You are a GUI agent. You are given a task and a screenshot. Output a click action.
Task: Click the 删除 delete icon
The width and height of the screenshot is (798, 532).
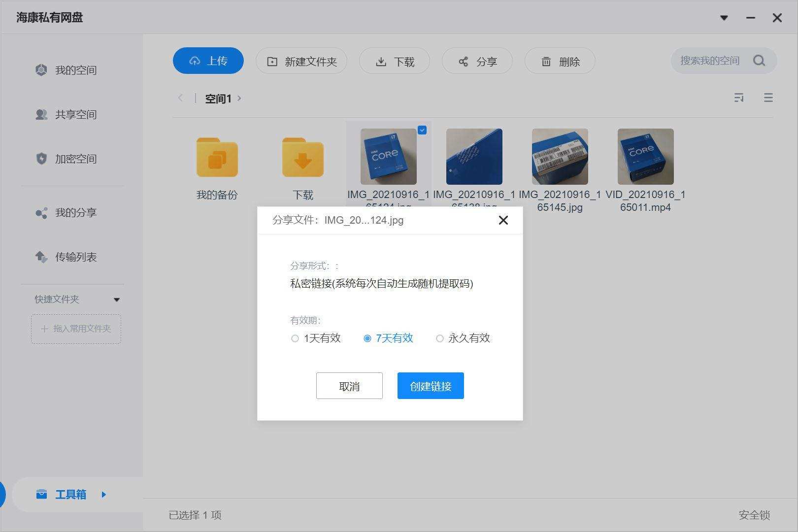click(x=546, y=61)
